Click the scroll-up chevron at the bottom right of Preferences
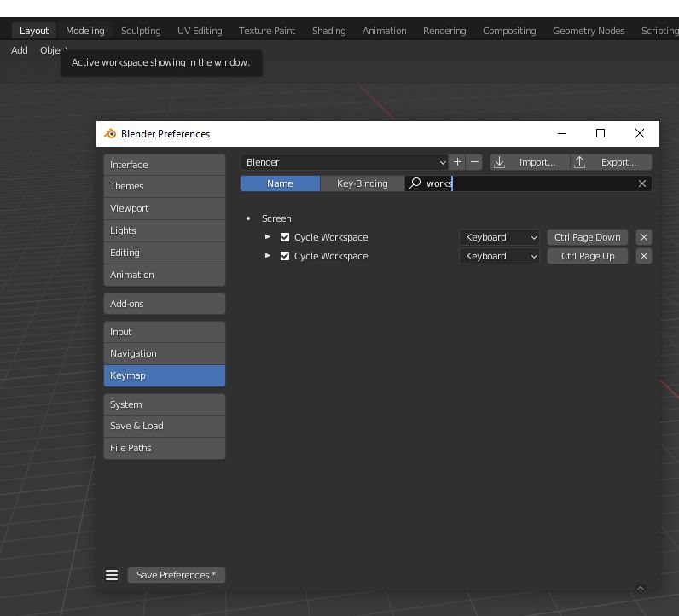Screen dimensions: 679x616 641,588
